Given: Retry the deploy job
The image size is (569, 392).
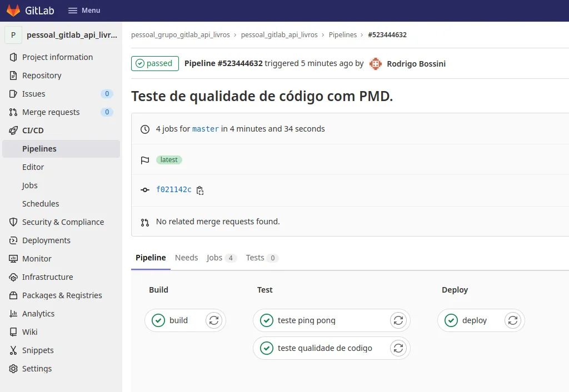Looking at the screenshot, I should [x=513, y=320].
